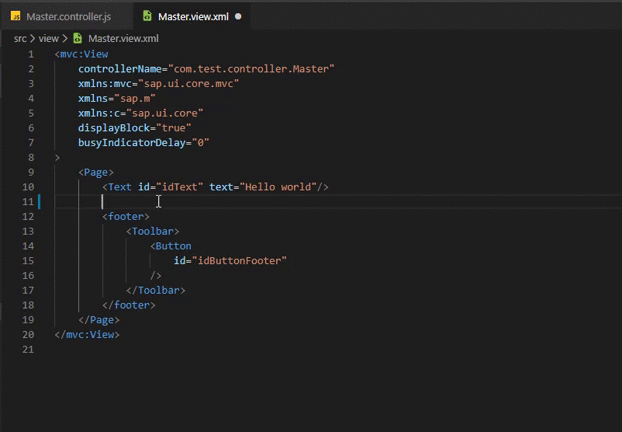Click the closing mvc:View tag
Image resolution: width=622 pixels, height=432 pixels.
pos(87,334)
